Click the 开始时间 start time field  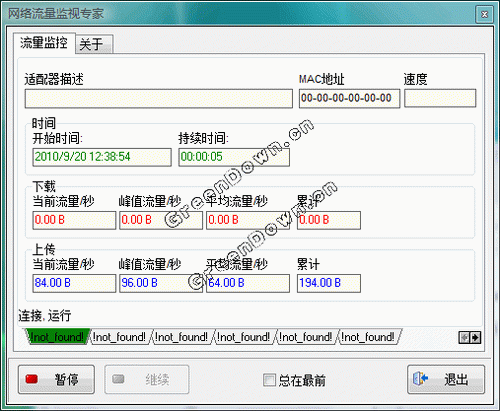tap(102, 157)
